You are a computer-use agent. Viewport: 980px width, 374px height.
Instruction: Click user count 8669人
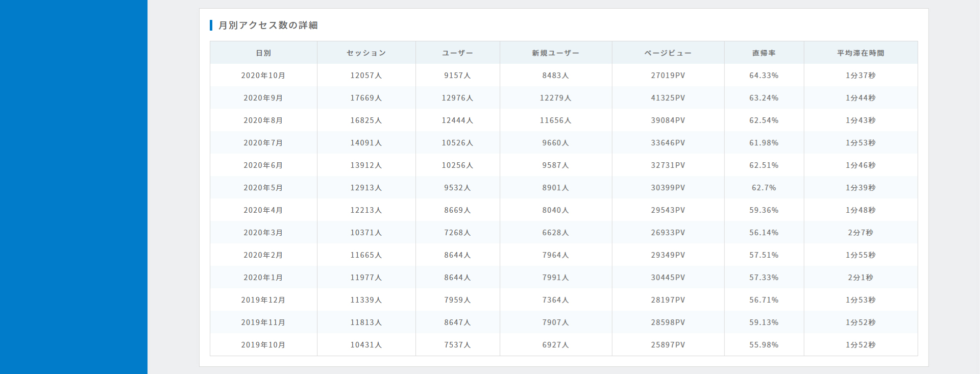pyautogui.click(x=458, y=210)
